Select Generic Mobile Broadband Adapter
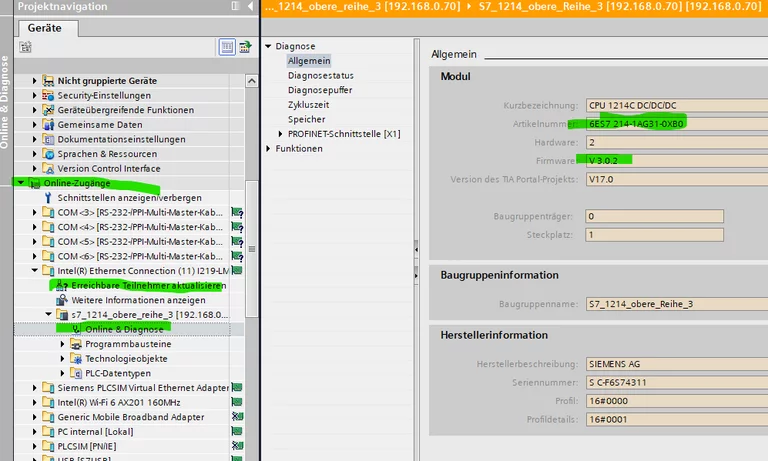Viewport: 768px width, 461px height. click(x=131, y=417)
